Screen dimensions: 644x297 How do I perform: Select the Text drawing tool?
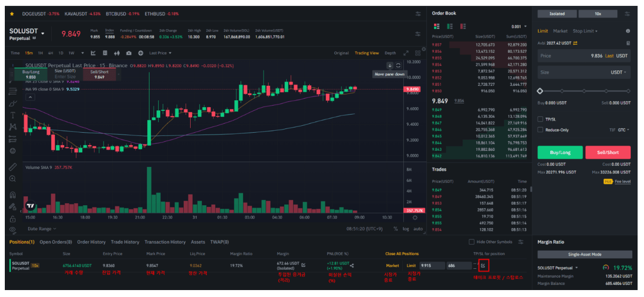click(13, 115)
